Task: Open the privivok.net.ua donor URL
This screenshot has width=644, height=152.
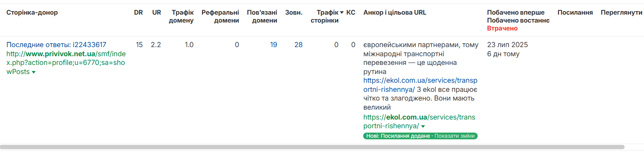Action: (x=66, y=63)
